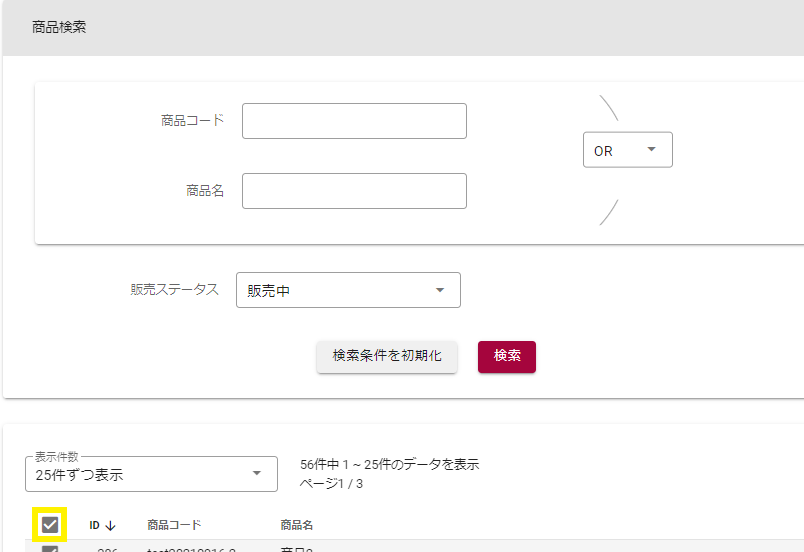The image size is (804, 552).
Task: Toggle the first table row's checkbox
Action: (x=50, y=548)
